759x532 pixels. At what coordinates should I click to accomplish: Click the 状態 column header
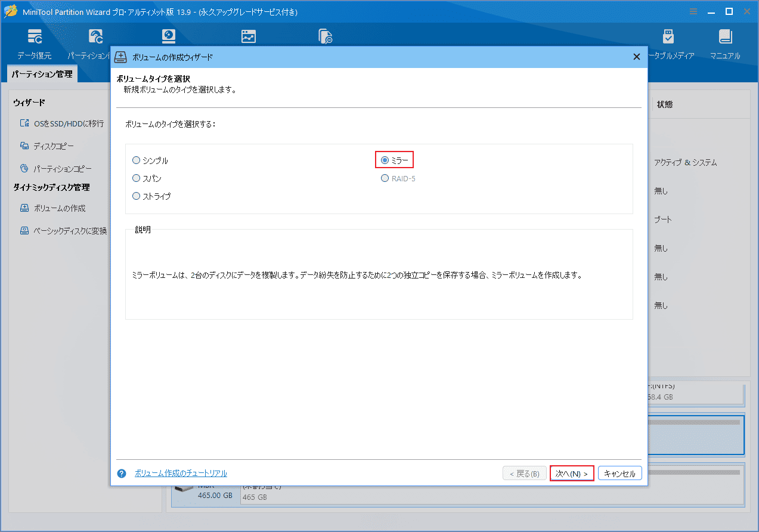click(x=665, y=104)
